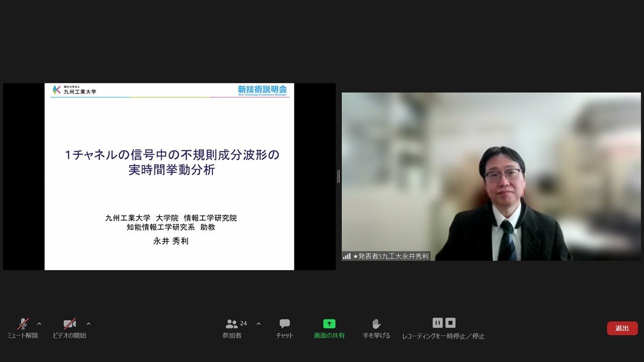Click the green share screen icon
Image resolution: width=644 pixels, height=362 pixels.
329,324
